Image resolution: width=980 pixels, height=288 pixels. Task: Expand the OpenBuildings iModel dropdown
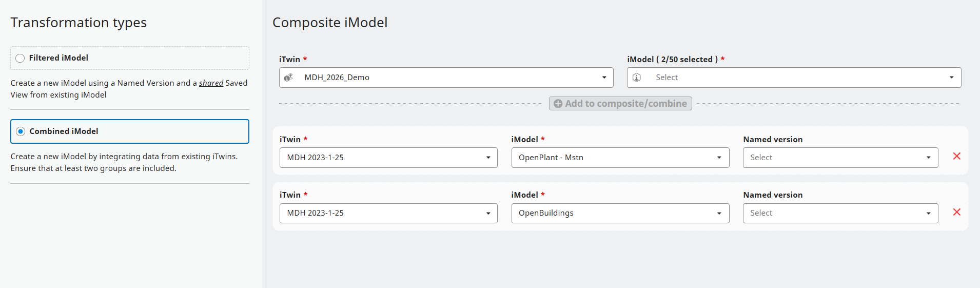pyautogui.click(x=719, y=213)
